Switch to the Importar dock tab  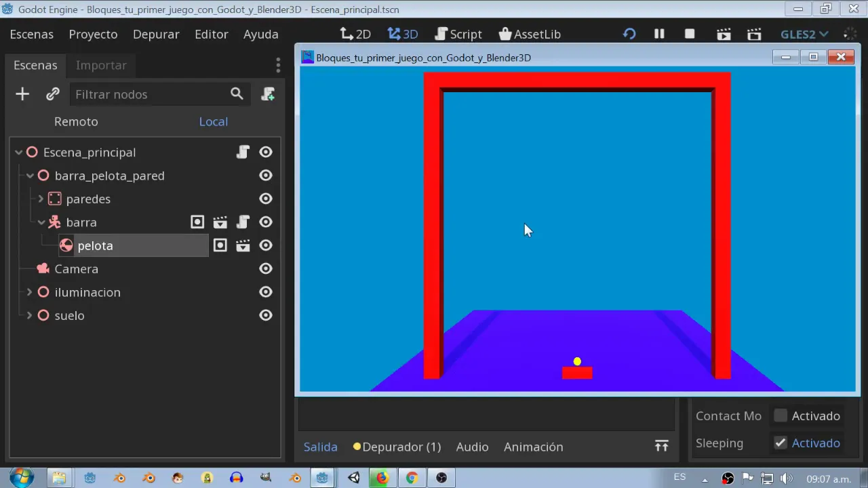101,65
